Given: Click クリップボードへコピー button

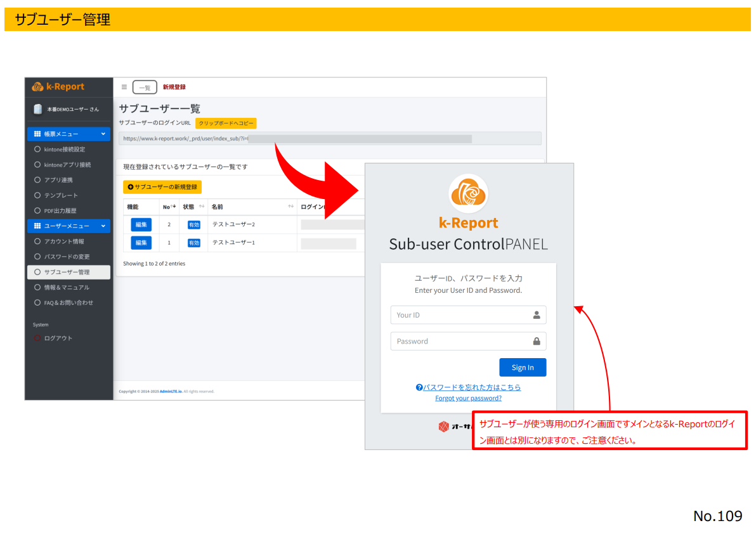Looking at the screenshot, I should click(226, 124).
